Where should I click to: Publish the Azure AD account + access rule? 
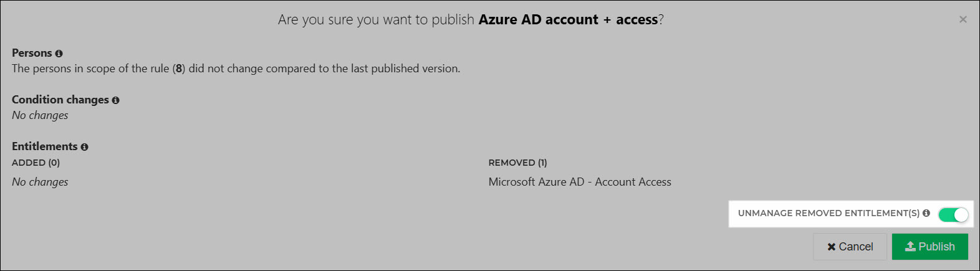(930, 247)
